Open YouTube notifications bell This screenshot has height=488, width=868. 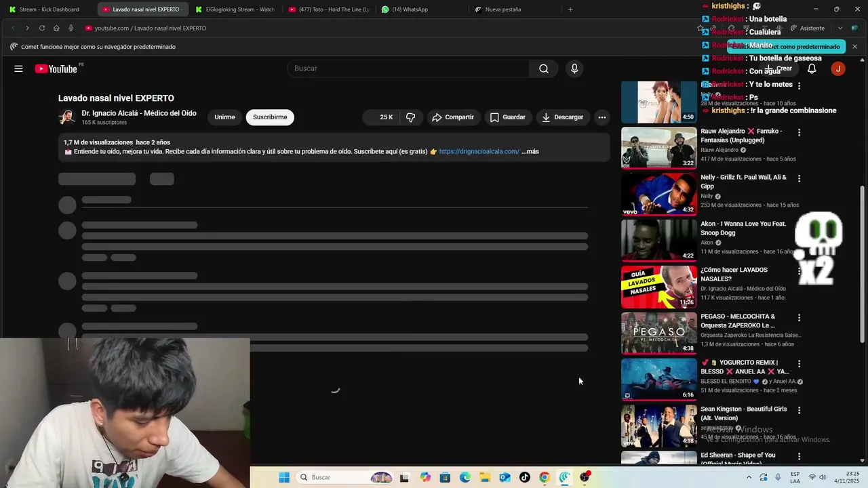[812, 68]
